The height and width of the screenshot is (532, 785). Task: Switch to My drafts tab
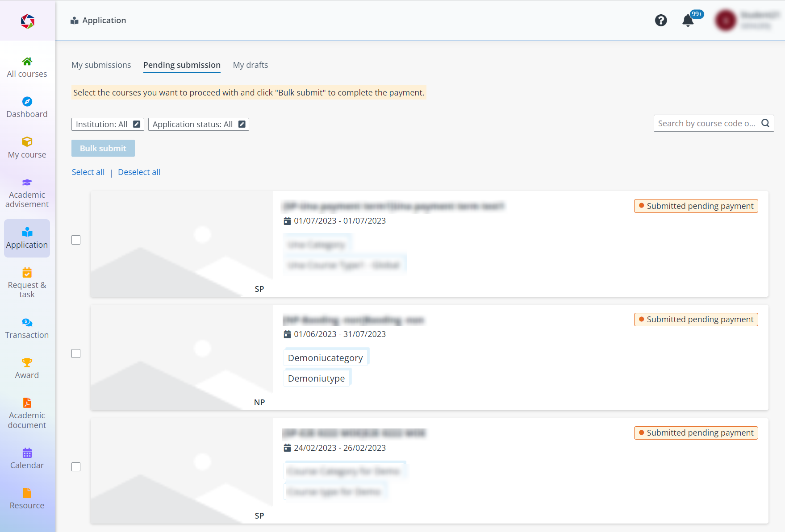click(x=251, y=65)
